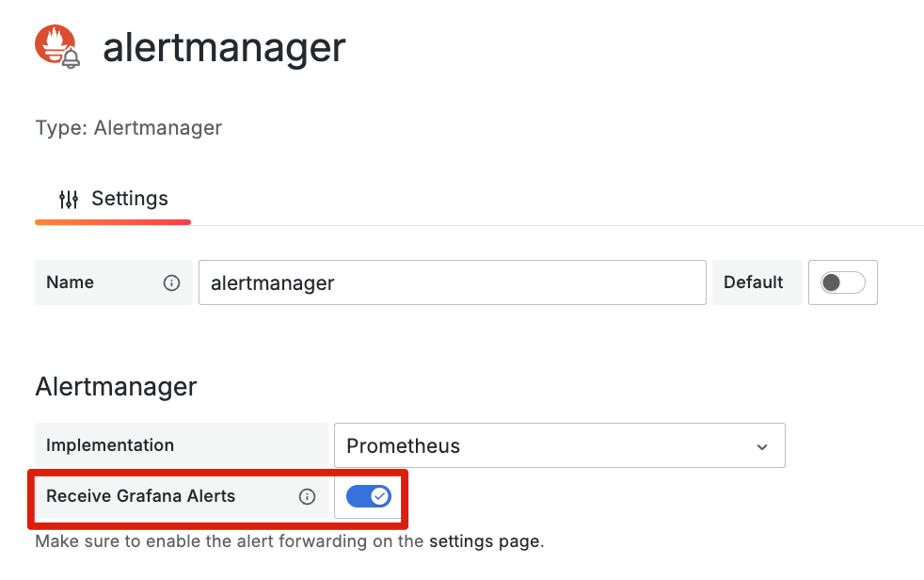Click the chevron arrow in the Implementation select
924x580 pixels.
pos(762,447)
